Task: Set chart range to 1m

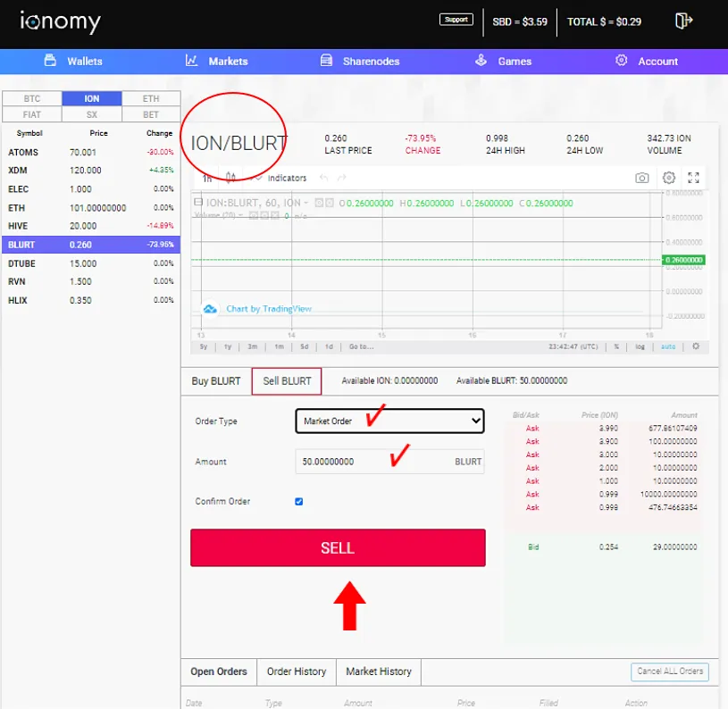Action: pyautogui.click(x=279, y=346)
